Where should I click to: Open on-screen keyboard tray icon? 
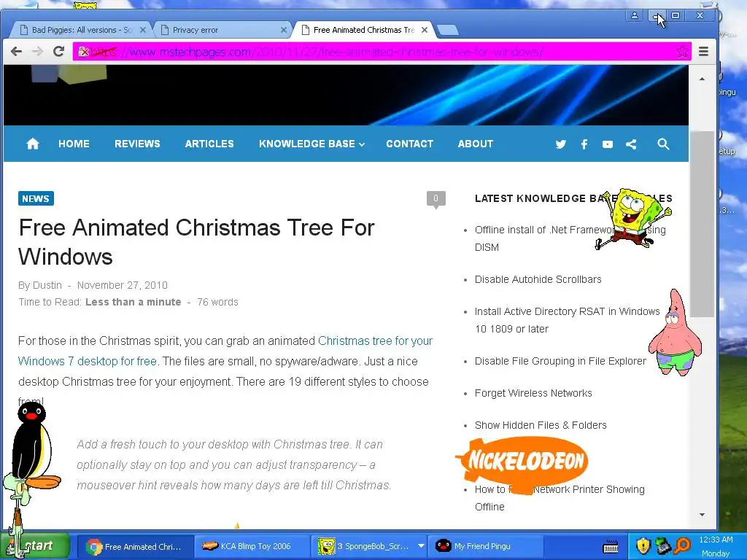click(x=611, y=547)
